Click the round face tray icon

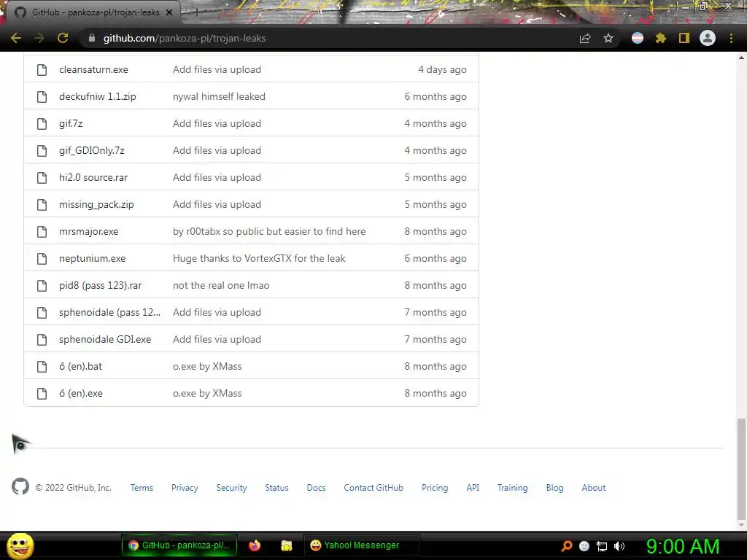tap(584, 546)
